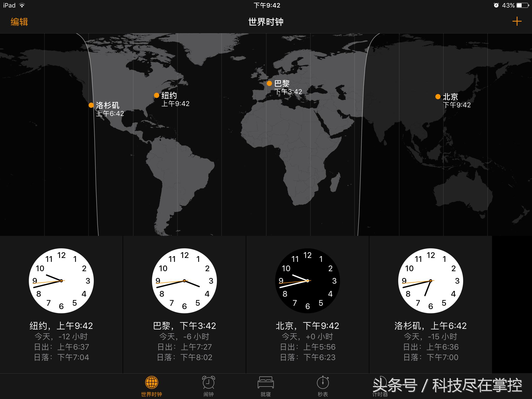Tap the Wi-Fi status icon
Viewport: 532px width, 399px height.
[22, 5]
